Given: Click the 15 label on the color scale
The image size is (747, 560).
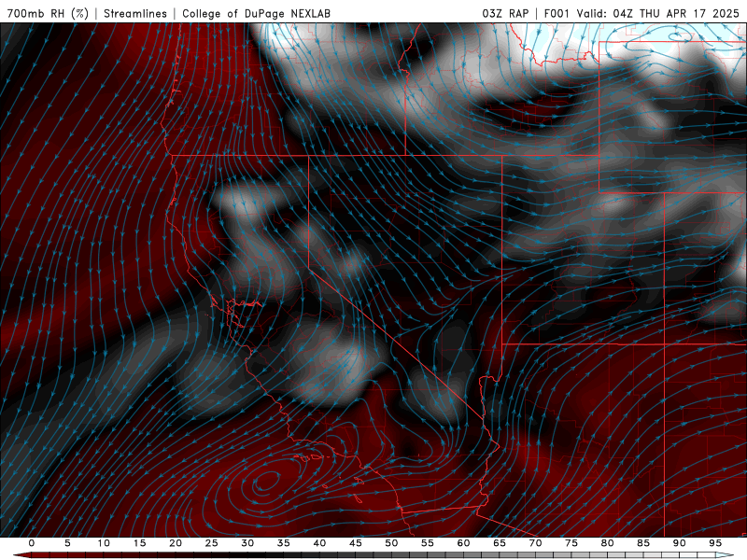Looking at the screenshot, I should [x=139, y=543].
